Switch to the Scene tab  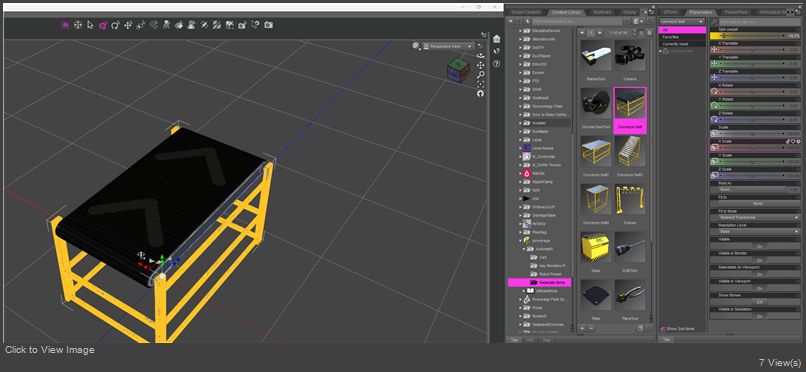pyautogui.click(x=629, y=12)
